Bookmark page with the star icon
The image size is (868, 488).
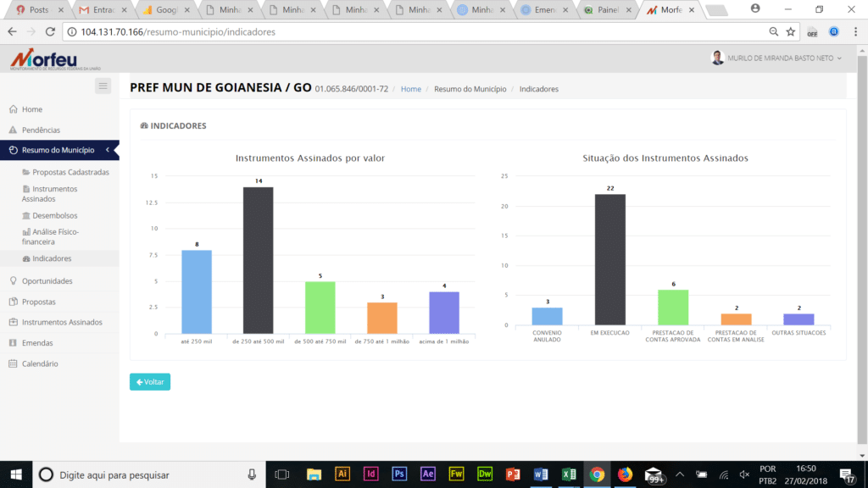point(791,31)
